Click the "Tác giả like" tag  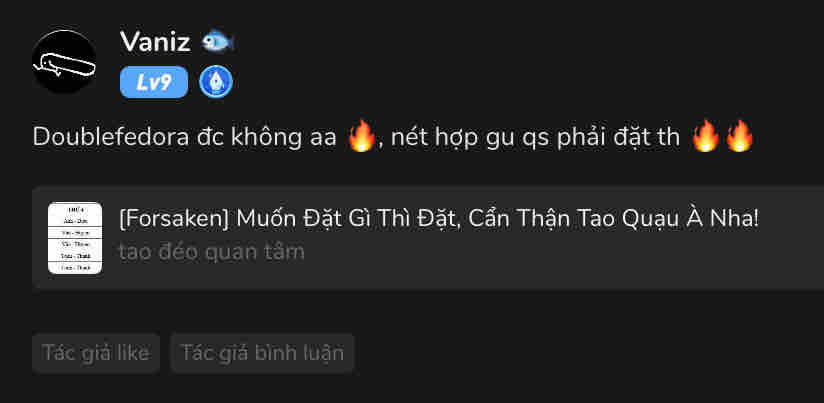[x=96, y=353]
